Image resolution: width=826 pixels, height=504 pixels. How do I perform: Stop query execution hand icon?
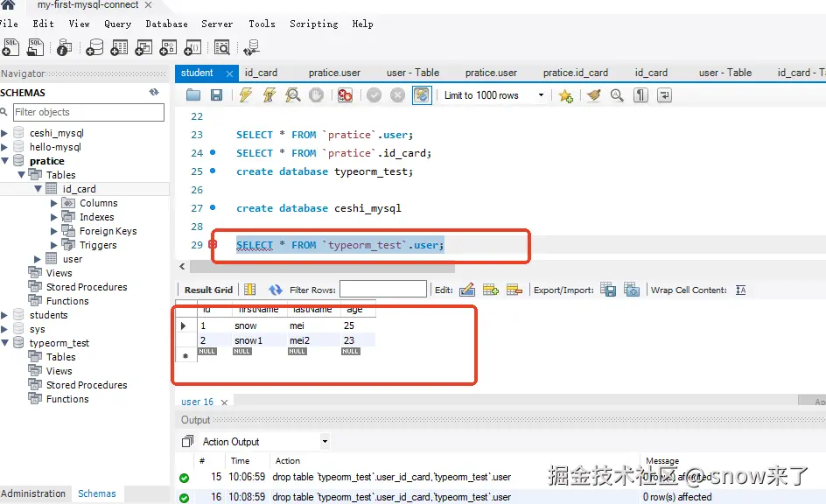tap(316, 95)
